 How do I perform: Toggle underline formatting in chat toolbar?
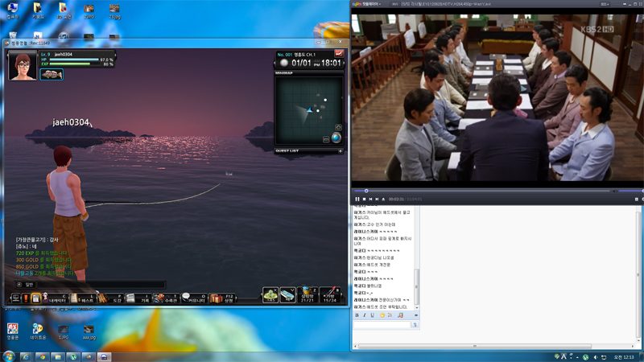coord(372,315)
